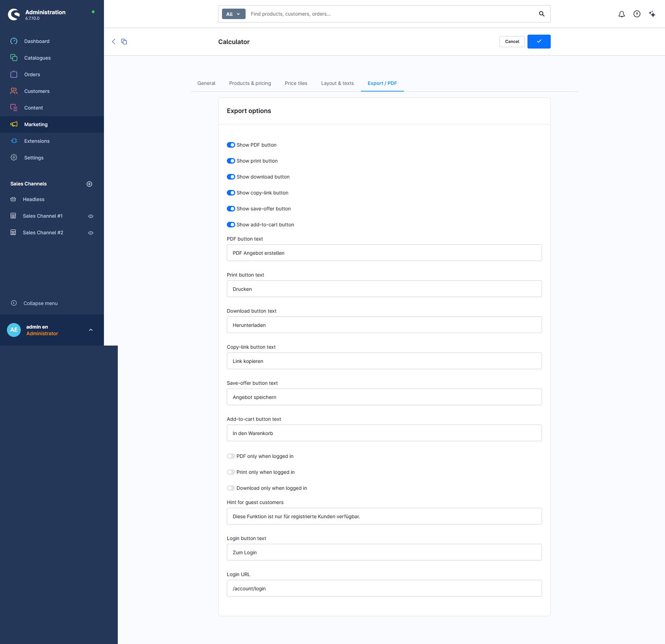The image size is (665, 644).
Task: Save with the blue checkmark button
Action: pos(539,41)
